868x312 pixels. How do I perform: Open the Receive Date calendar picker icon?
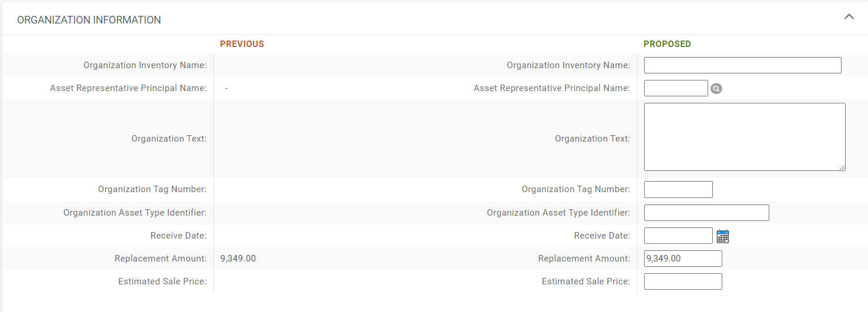click(723, 236)
